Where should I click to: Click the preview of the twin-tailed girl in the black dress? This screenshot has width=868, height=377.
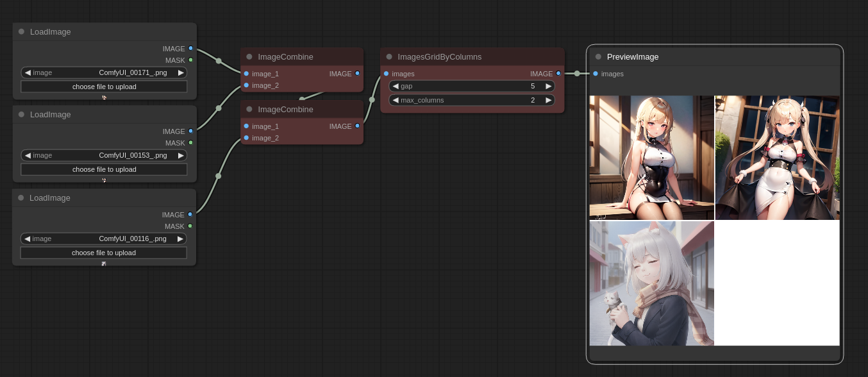point(777,158)
